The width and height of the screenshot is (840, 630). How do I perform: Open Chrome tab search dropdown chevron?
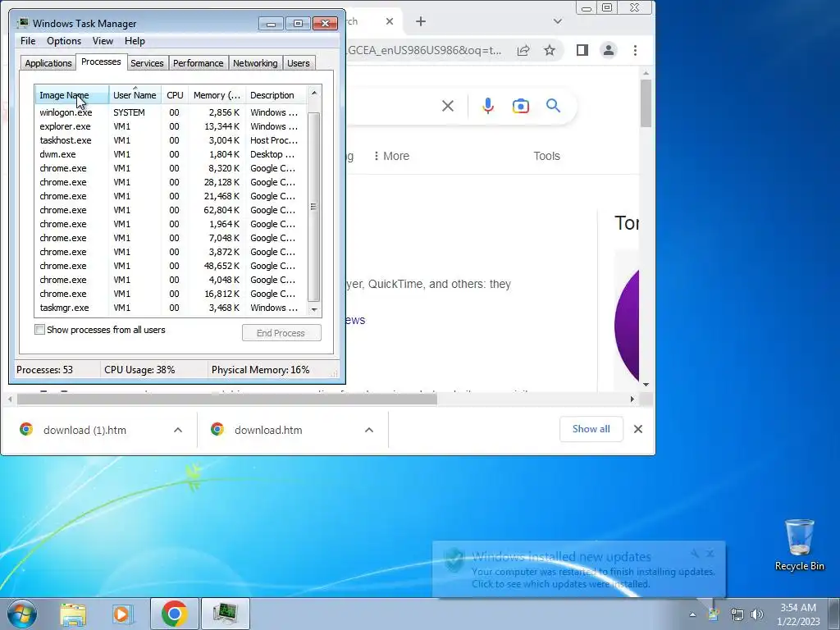pyautogui.click(x=558, y=21)
